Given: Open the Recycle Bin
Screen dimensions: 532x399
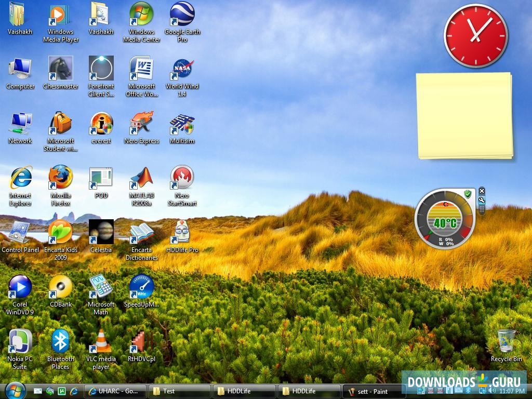Looking at the screenshot, I should point(506,345).
